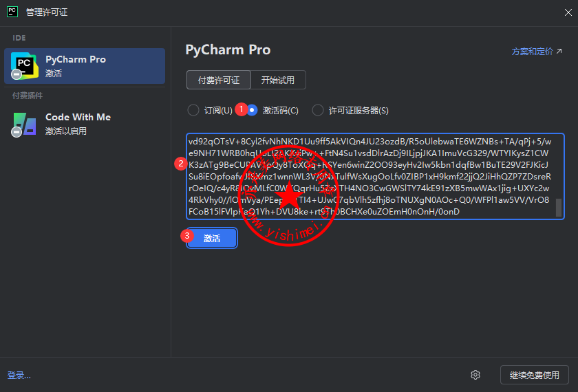
Task: Click the blue 激活 button
Action: 212,238
